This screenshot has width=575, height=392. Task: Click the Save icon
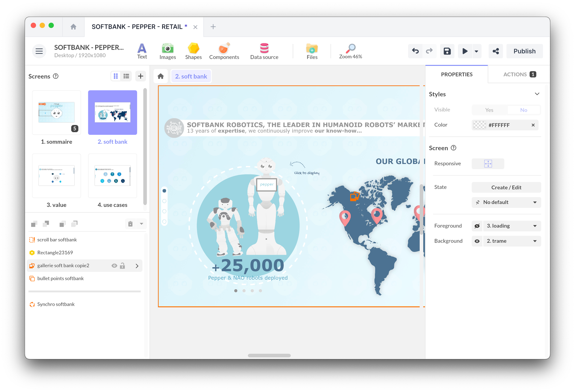[x=447, y=51]
